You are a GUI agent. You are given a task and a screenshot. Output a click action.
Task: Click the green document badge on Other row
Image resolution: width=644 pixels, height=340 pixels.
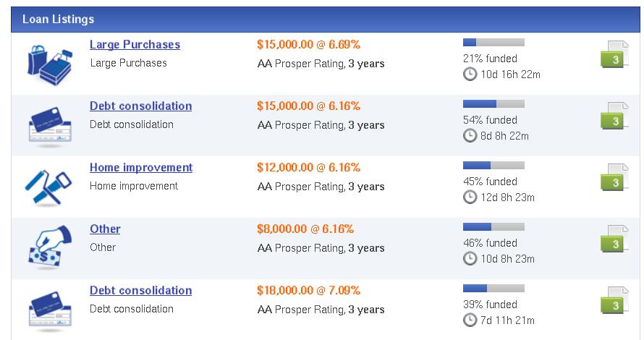614,239
